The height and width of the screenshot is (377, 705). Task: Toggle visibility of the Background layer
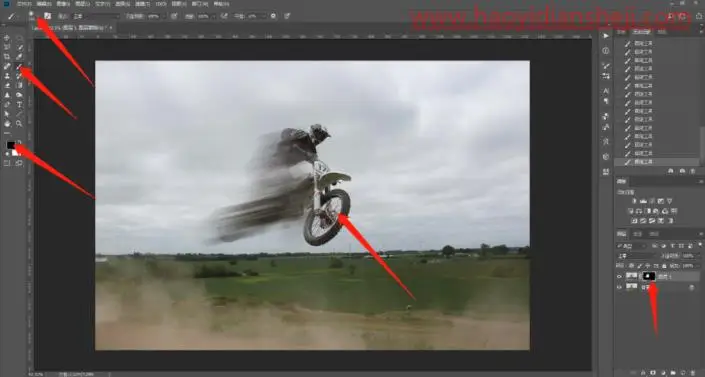(620, 287)
